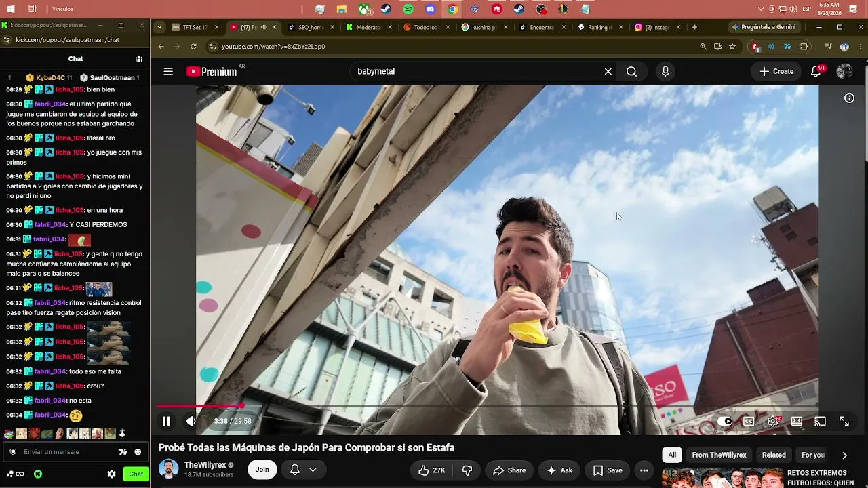Save the video to a playlist

pyautogui.click(x=608, y=470)
